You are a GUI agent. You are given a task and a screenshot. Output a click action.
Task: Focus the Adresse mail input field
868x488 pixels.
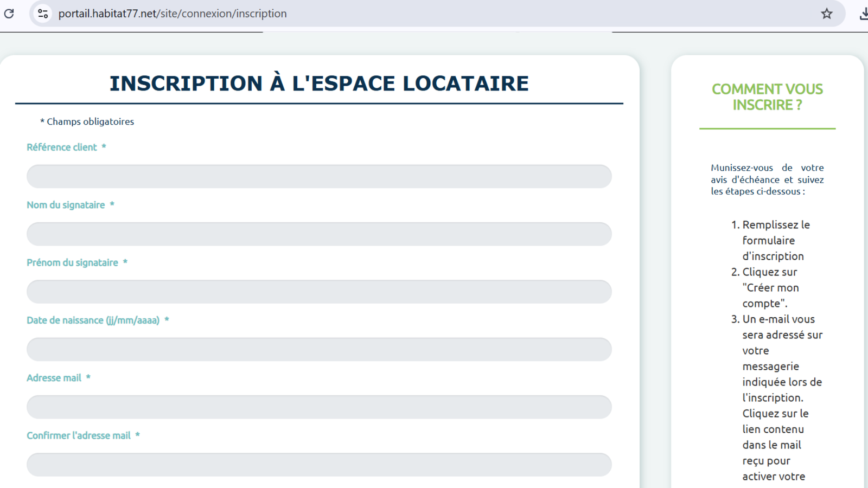pyautogui.click(x=319, y=407)
